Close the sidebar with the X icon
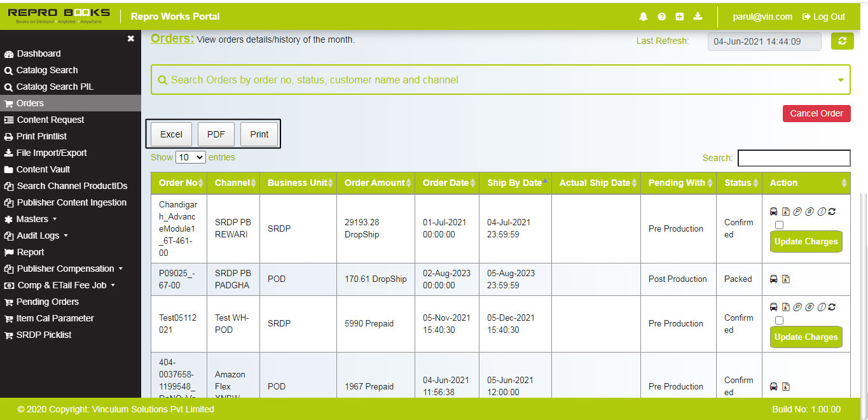This screenshot has width=868, height=420. pos(130,39)
